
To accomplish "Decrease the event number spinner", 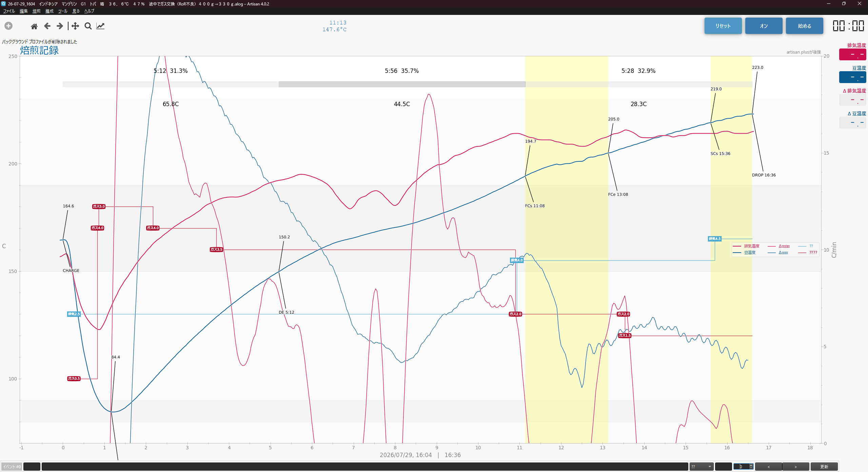I will (x=751, y=468).
